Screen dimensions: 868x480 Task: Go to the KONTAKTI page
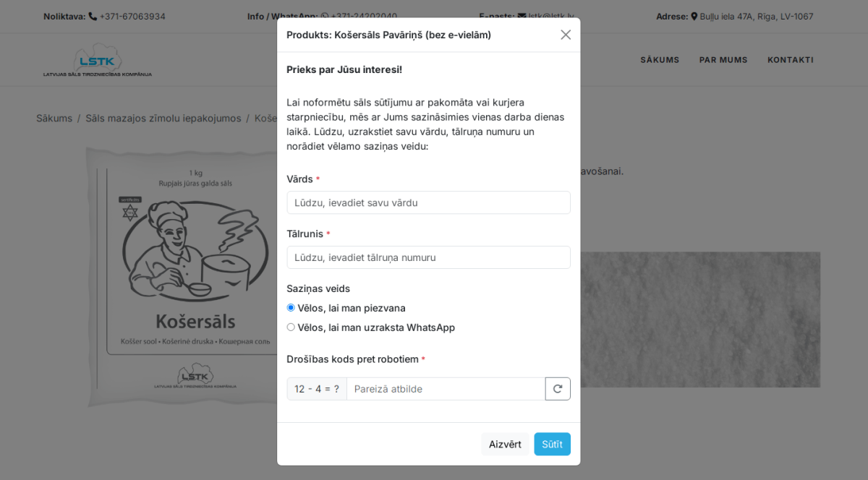[791, 60]
